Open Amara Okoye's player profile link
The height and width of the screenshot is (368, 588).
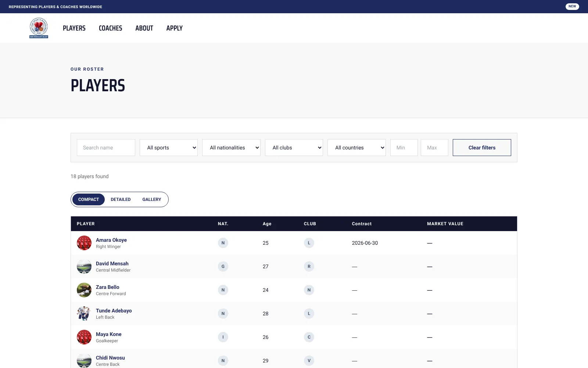coord(111,240)
